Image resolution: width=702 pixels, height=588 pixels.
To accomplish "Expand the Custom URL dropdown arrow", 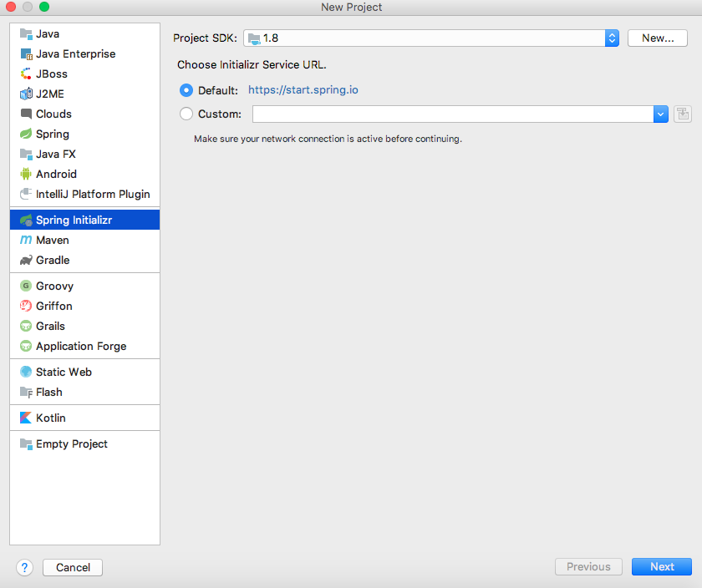I will point(660,114).
